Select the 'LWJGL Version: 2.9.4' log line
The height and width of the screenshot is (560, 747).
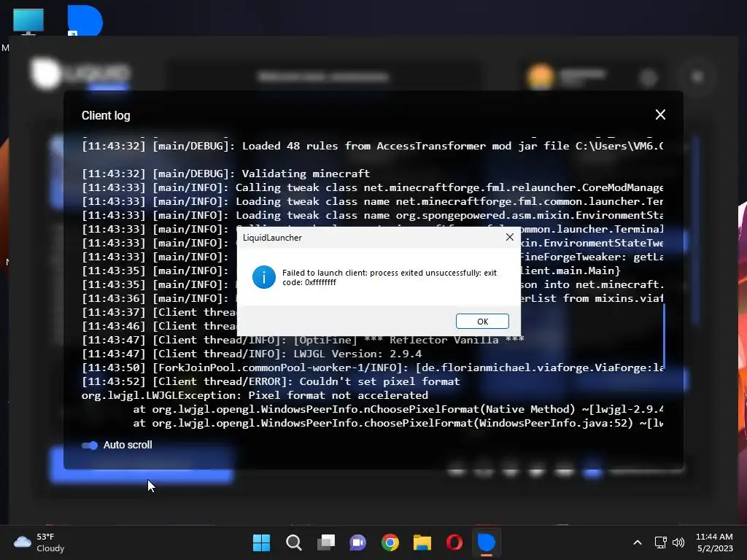pyautogui.click(x=252, y=354)
